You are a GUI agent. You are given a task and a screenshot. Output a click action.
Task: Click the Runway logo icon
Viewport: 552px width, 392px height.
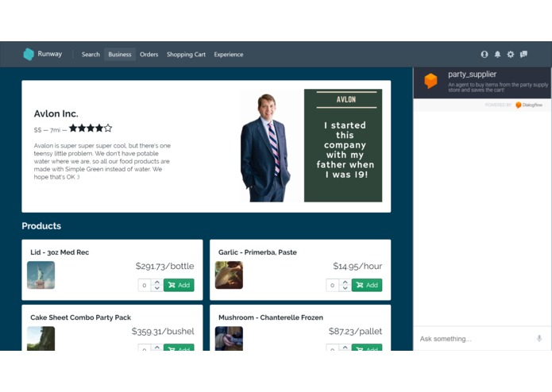click(29, 54)
